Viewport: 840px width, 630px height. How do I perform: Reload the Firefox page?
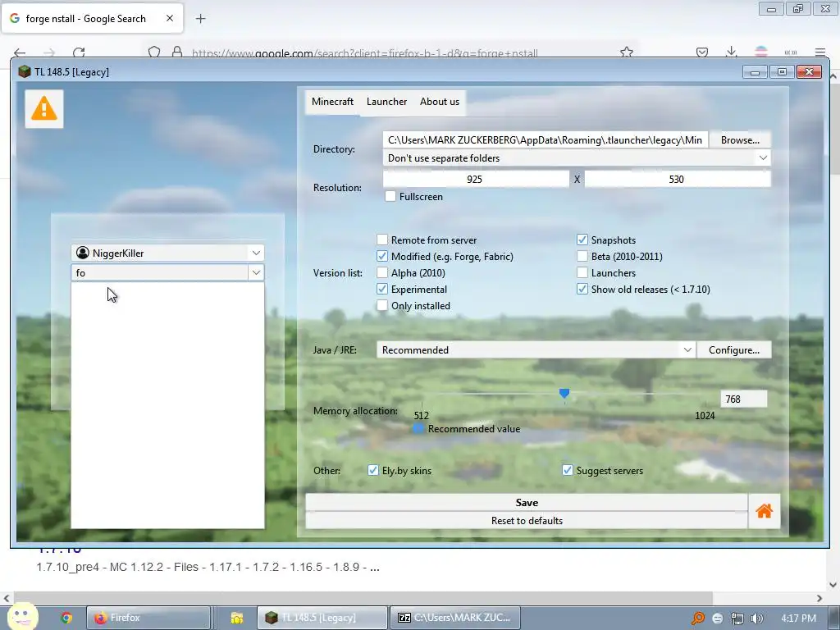point(79,52)
